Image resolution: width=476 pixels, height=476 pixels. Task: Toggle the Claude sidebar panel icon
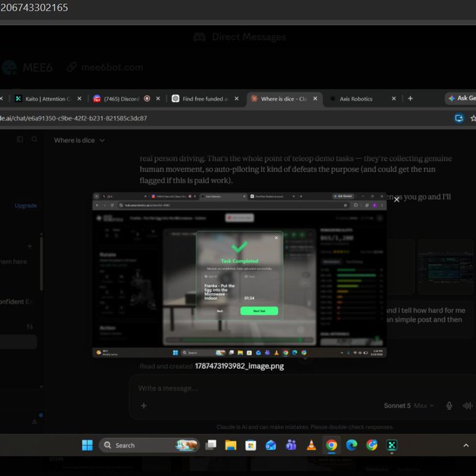point(20,139)
